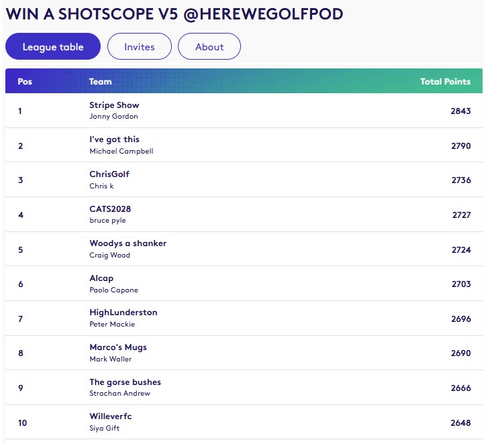
Task: Select the HighLunderston team
Action: (123, 313)
